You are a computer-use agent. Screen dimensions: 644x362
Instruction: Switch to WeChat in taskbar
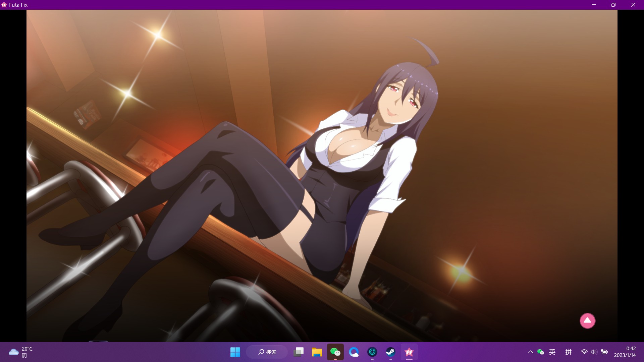point(335,352)
